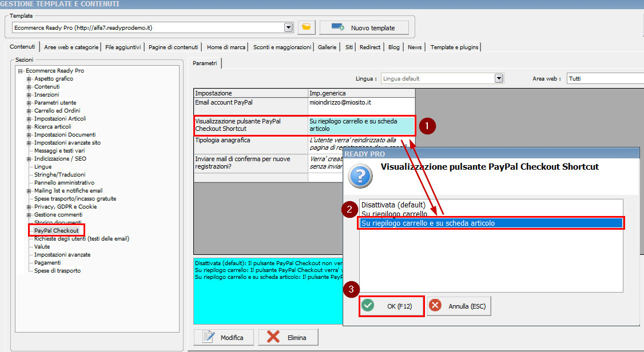Expand the Inserzioni tree node
644x352 pixels.
[29, 95]
